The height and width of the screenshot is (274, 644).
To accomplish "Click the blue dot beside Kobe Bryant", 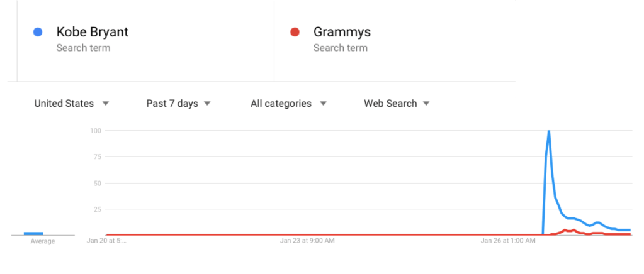I will coord(38,32).
